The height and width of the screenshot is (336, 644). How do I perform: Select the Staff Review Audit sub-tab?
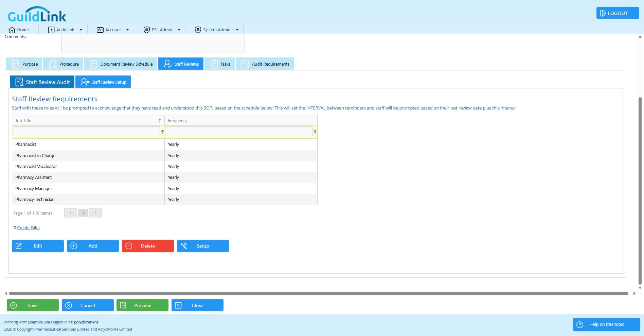click(x=42, y=82)
